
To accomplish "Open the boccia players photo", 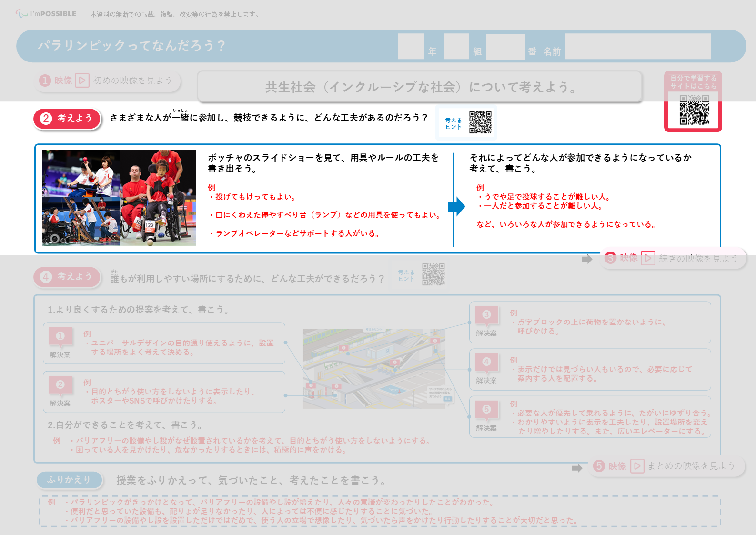I will 119,198.
